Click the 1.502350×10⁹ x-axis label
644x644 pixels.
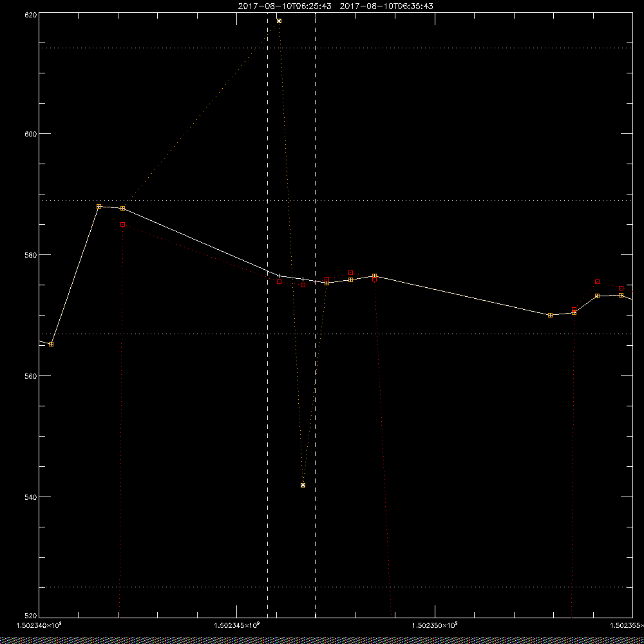click(435, 625)
